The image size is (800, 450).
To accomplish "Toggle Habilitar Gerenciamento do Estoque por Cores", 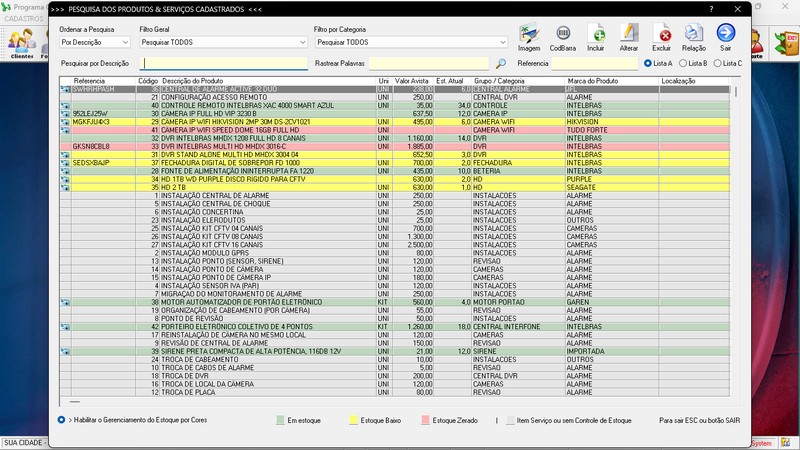I will pyautogui.click(x=62, y=420).
